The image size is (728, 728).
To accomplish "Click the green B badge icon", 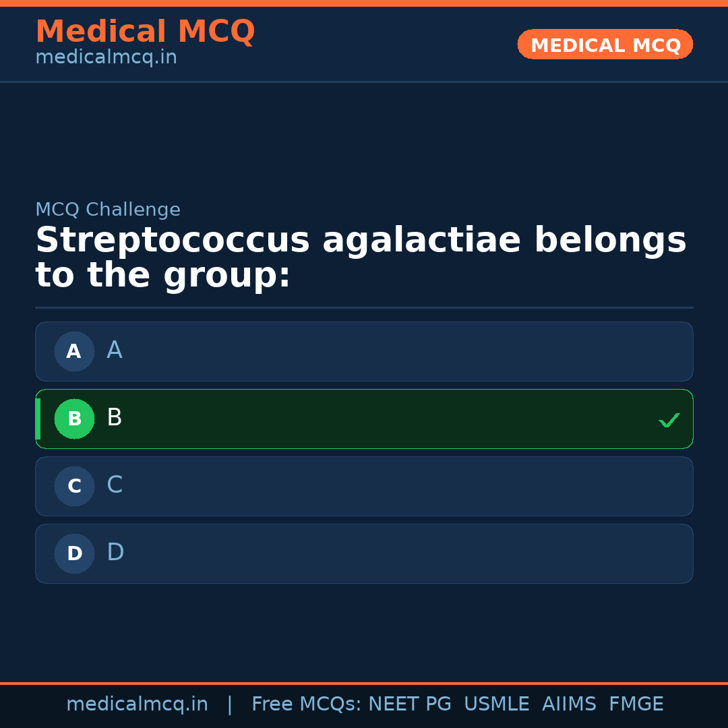I will [x=74, y=419].
